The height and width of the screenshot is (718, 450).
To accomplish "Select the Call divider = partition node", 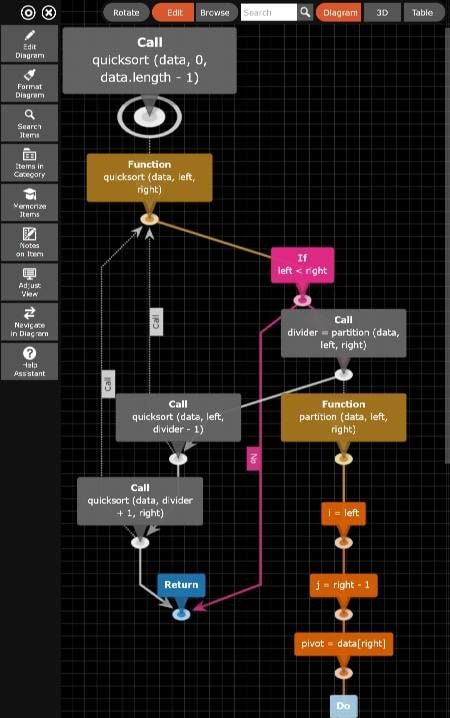I will pyautogui.click(x=343, y=333).
